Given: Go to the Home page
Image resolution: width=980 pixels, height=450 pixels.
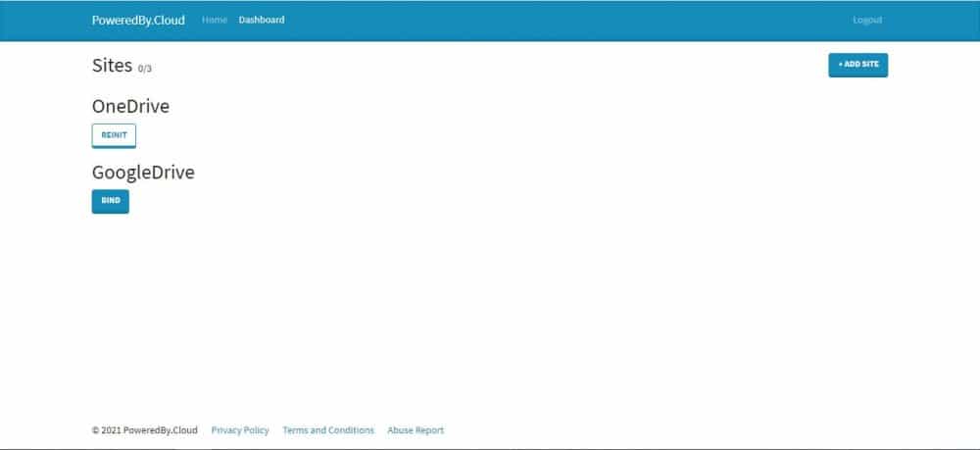Looking at the screenshot, I should click(x=215, y=20).
